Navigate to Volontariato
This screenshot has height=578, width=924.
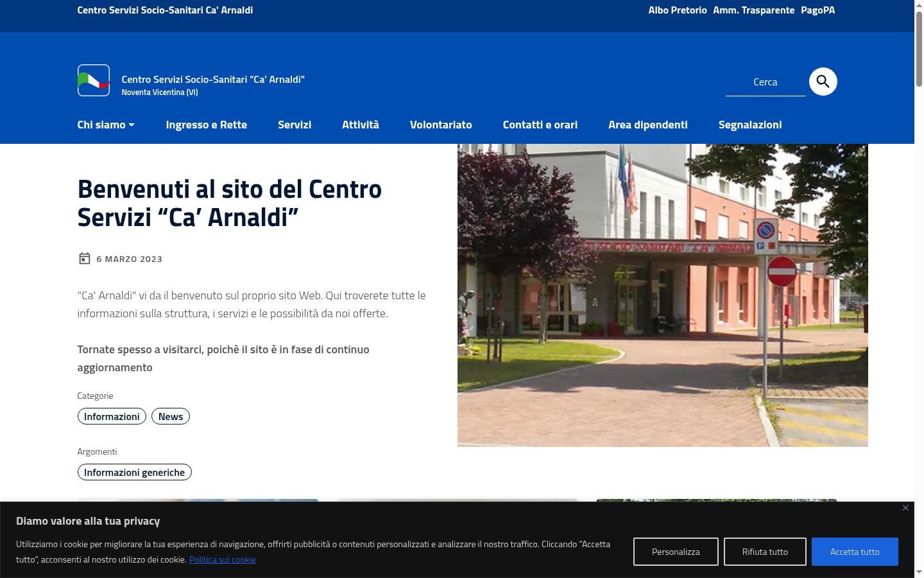441,125
